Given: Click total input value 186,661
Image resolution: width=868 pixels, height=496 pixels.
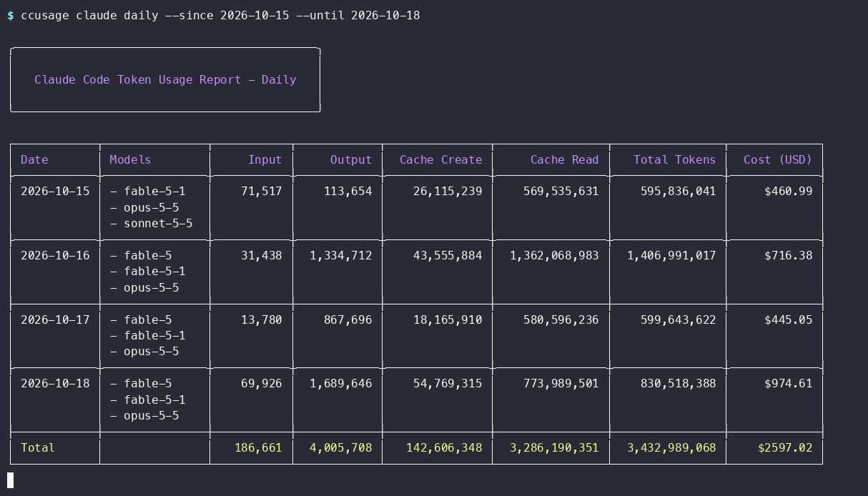Looking at the screenshot, I should point(258,447).
